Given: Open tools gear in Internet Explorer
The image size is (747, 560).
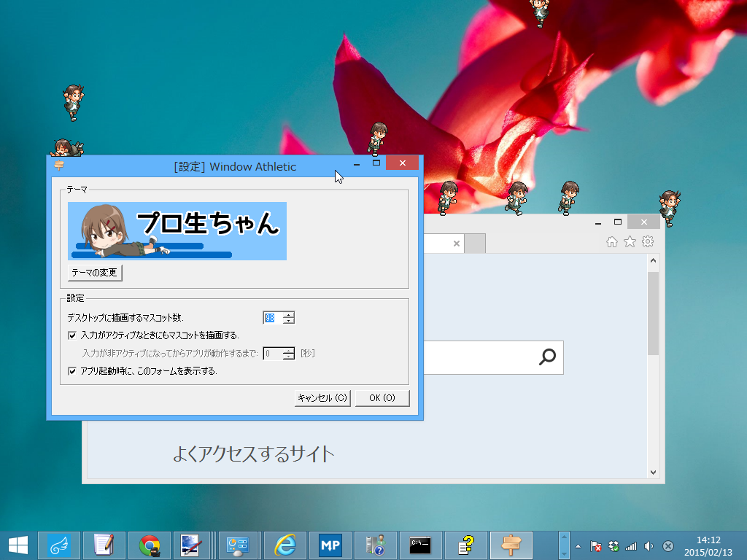Looking at the screenshot, I should tap(648, 241).
